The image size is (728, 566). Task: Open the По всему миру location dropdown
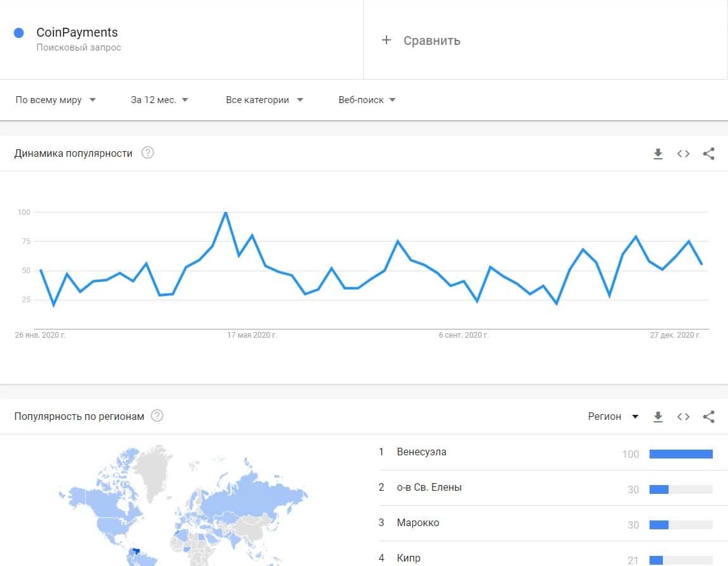[x=56, y=100]
